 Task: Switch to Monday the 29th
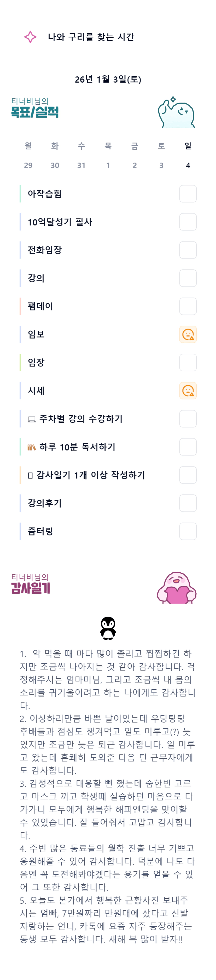(x=28, y=165)
